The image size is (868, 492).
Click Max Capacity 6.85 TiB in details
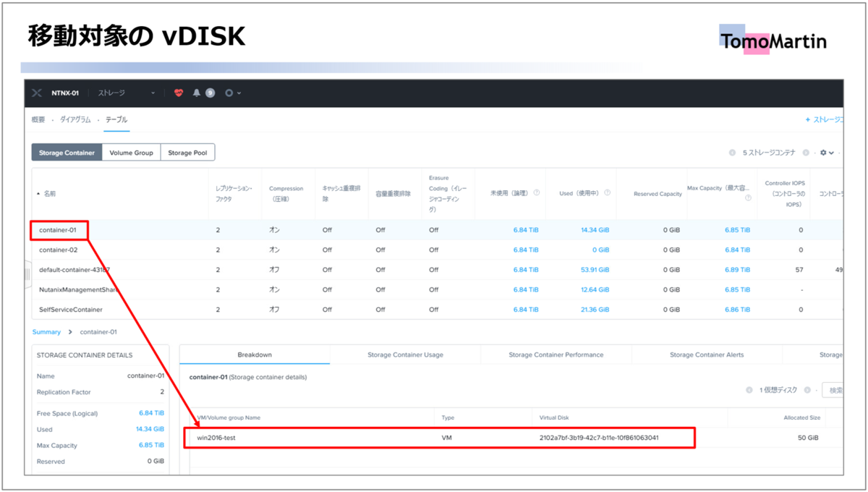(x=151, y=446)
